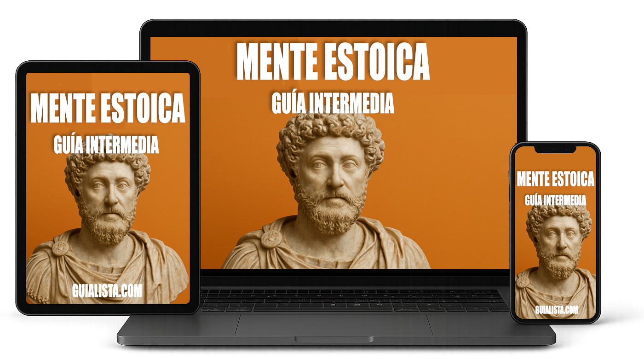Select the GUÍA INTERMEDIA subtitle on the laptop
Image resolution: width=644 pixels, height=359 pixels.
tap(333, 103)
